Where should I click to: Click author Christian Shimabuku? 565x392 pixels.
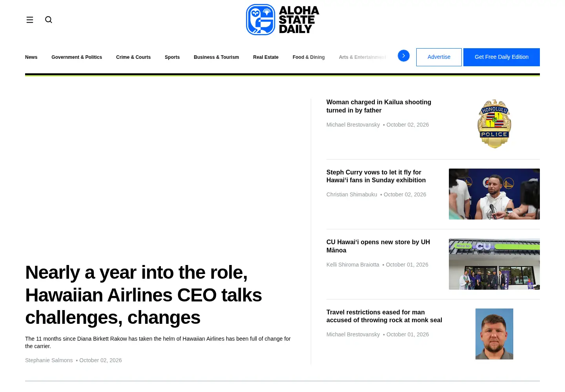pyautogui.click(x=352, y=194)
